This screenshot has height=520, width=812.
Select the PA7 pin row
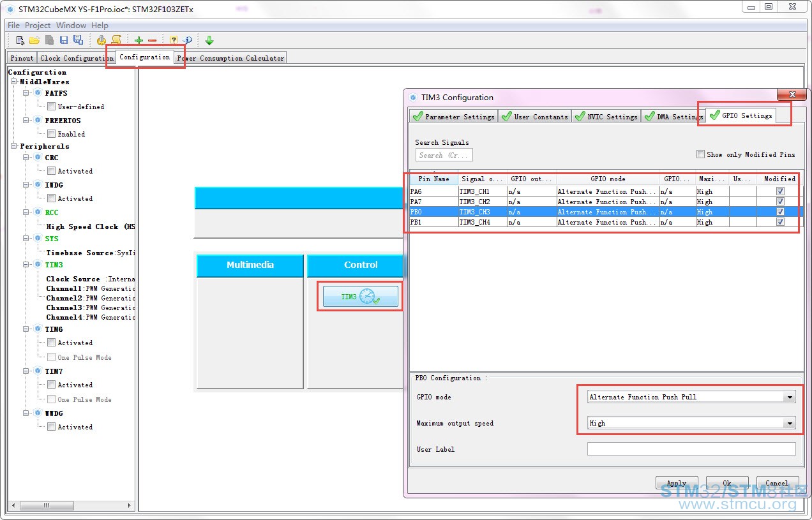coord(606,202)
